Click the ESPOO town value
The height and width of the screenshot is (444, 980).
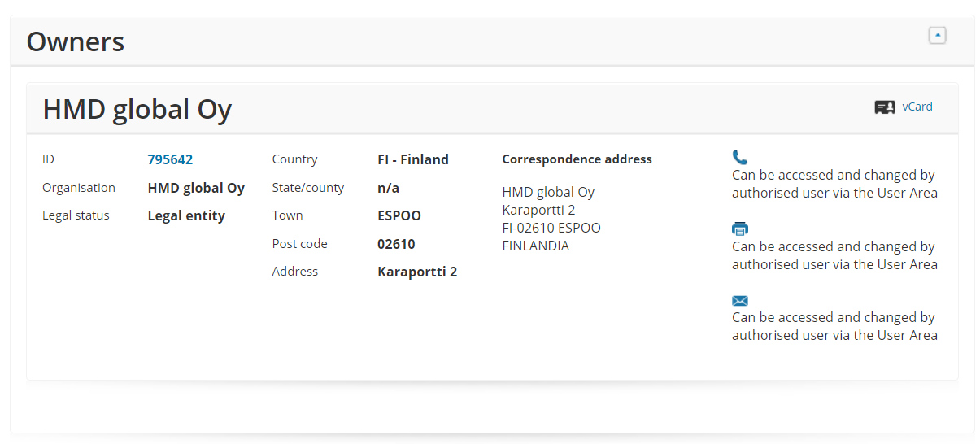coord(399,215)
